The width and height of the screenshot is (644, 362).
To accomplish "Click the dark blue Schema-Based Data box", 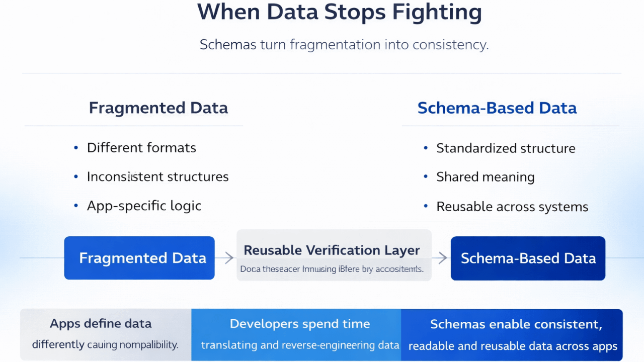I will pyautogui.click(x=528, y=258).
